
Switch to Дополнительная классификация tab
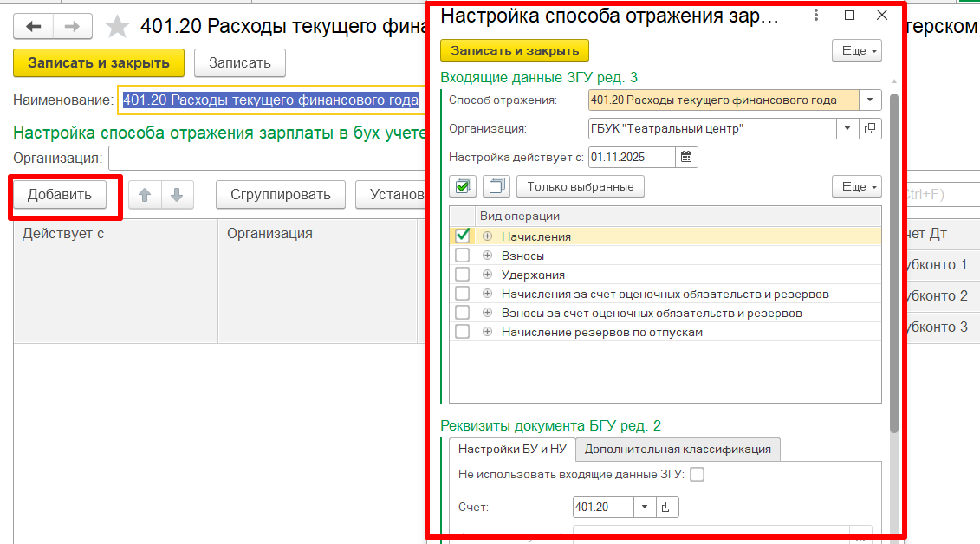tap(678, 449)
